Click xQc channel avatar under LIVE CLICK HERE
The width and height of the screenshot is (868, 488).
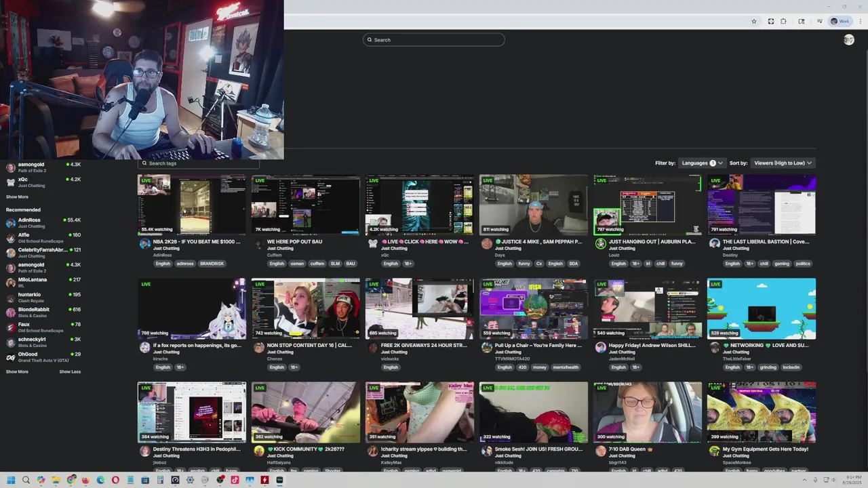[372, 244]
